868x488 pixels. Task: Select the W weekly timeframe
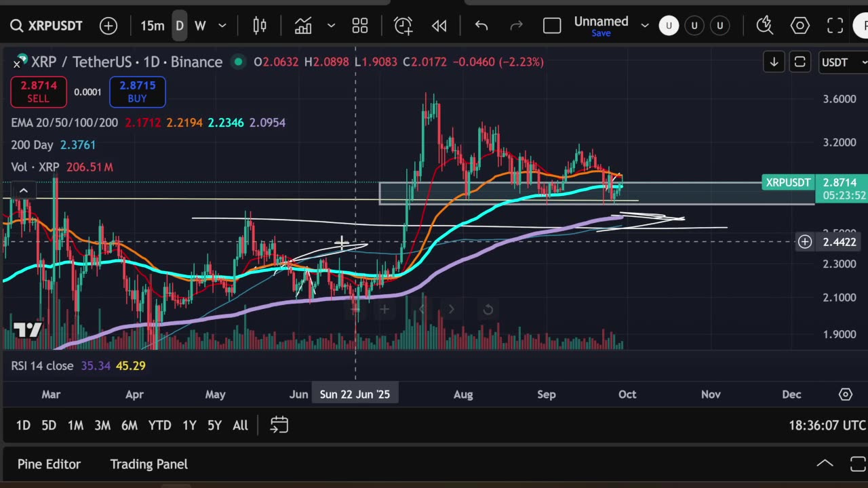[200, 26]
